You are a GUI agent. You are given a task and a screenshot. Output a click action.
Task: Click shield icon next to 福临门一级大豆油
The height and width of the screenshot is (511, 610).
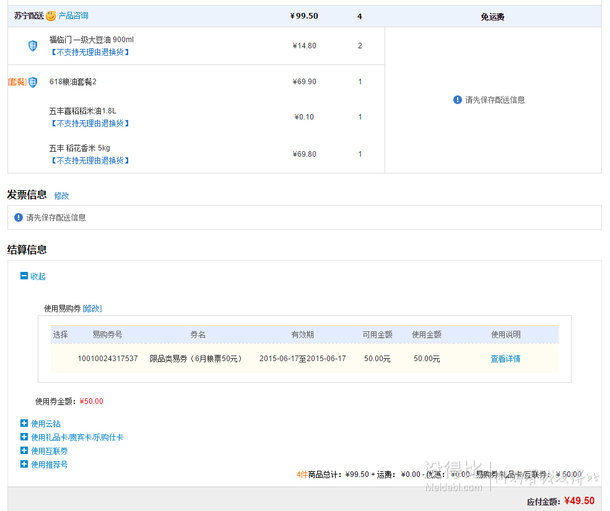click(33, 46)
